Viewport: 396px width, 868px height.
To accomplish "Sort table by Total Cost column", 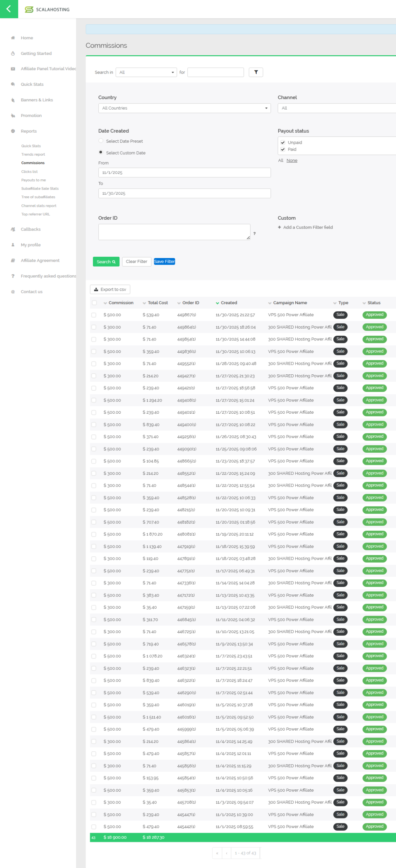I will 155,303.
